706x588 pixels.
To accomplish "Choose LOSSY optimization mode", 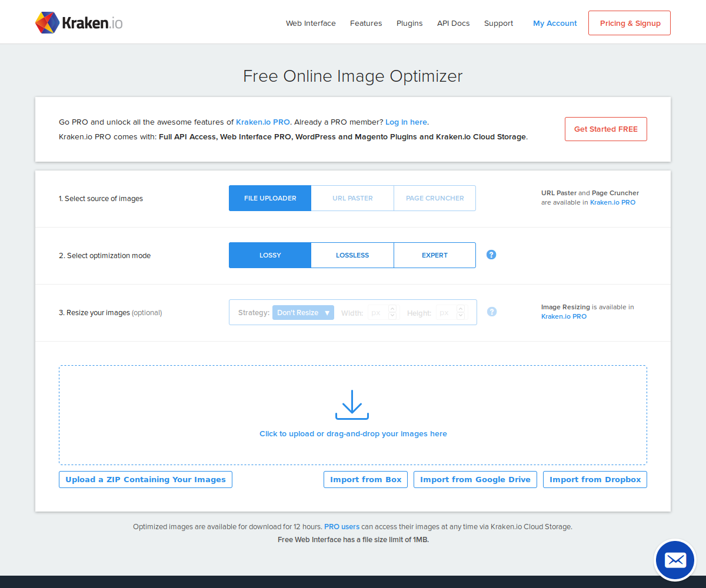I will (270, 255).
